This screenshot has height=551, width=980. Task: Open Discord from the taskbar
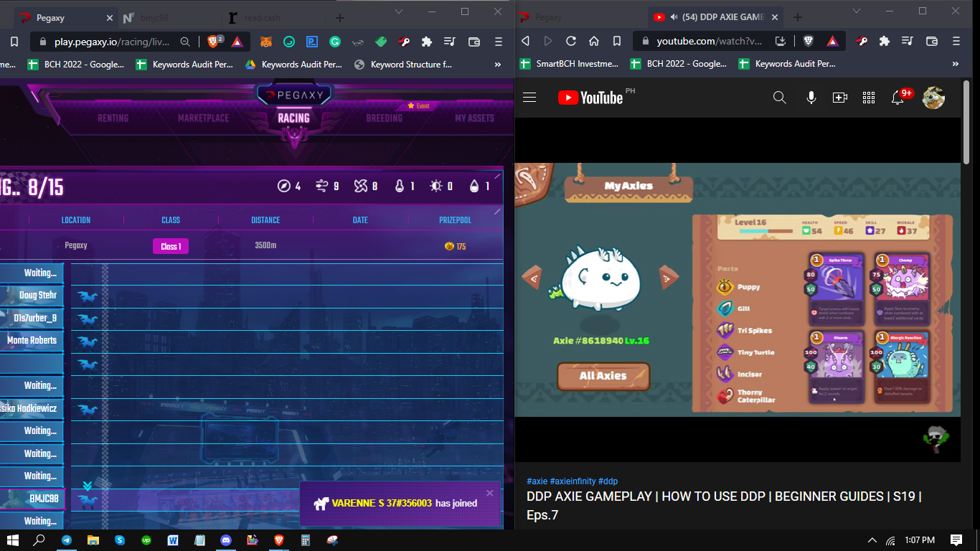tap(226, 540)
